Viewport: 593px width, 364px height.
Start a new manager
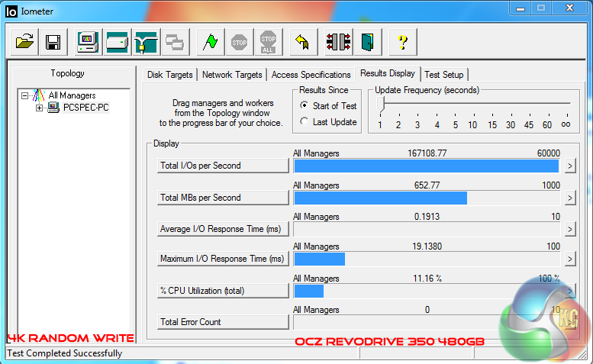tap(88, 42)
